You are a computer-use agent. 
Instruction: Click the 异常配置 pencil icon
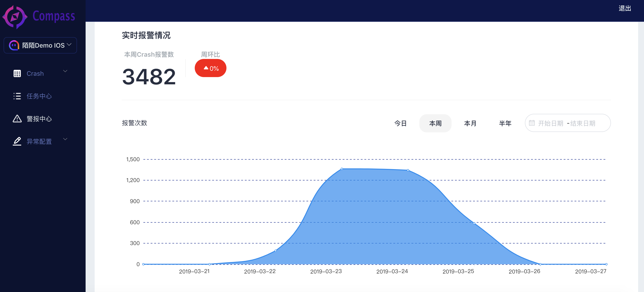point(17,141)
